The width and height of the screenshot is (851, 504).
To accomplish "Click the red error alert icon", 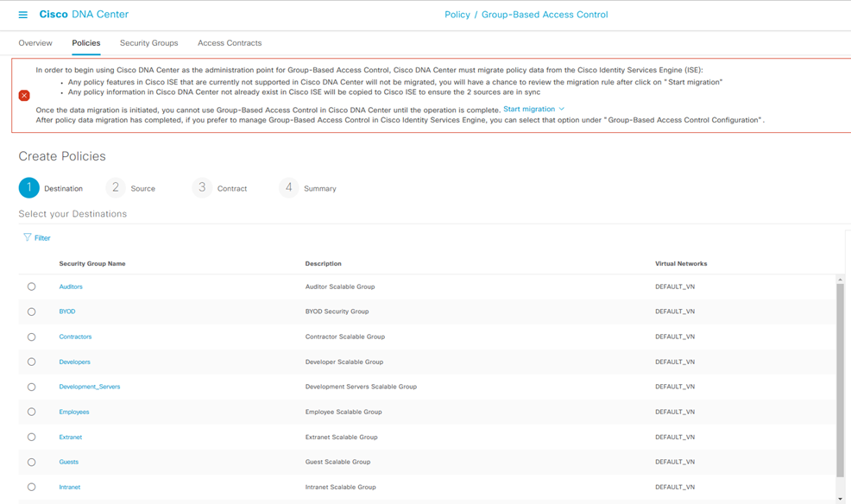I will pos(24,95).
